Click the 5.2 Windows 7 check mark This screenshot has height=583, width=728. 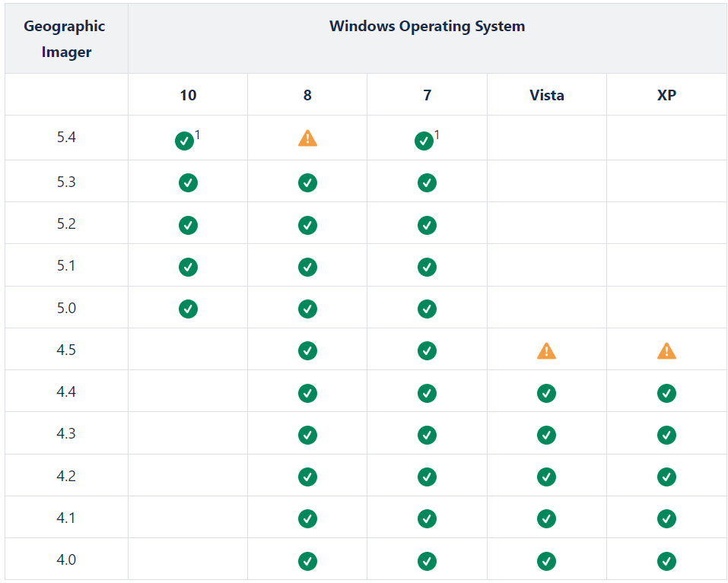coord(427,226)
